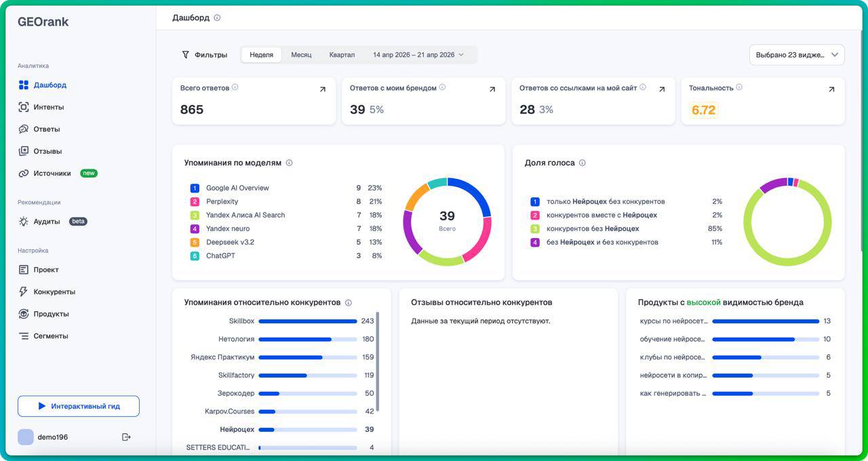Click the Yandex Алиса AI Search row

[286, 215]
